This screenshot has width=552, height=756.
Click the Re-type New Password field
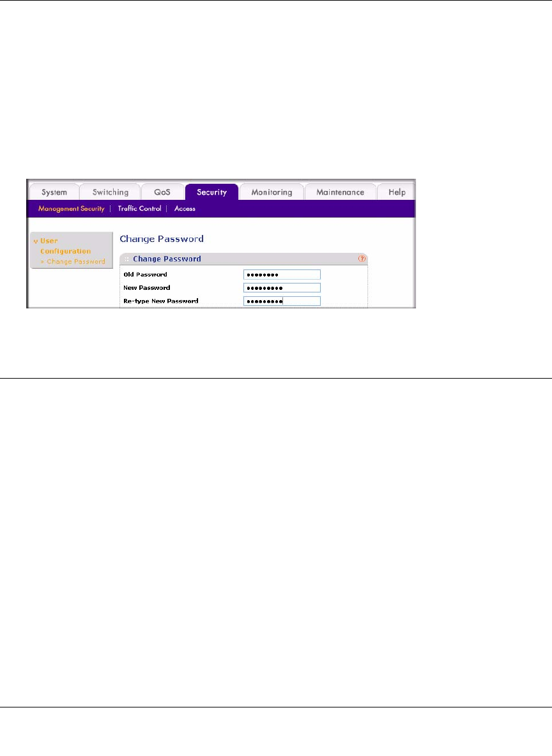282,301
